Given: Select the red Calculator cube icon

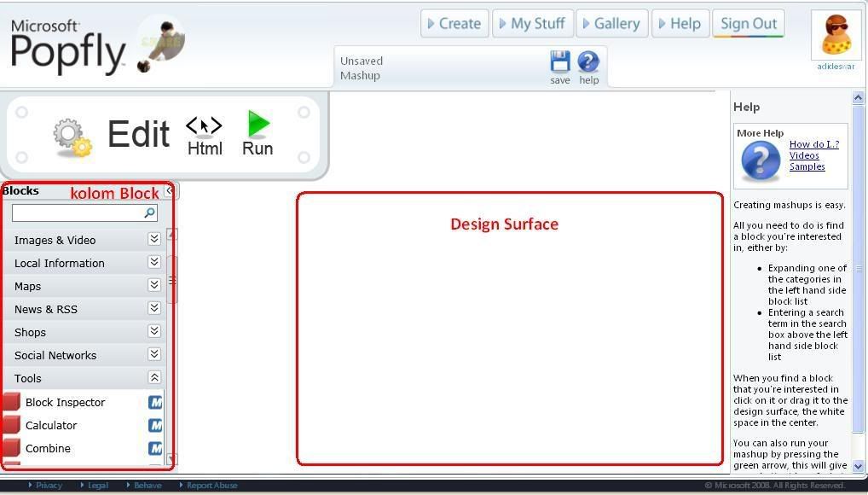Looking at the screenshot, I should (x=12, y=425).
